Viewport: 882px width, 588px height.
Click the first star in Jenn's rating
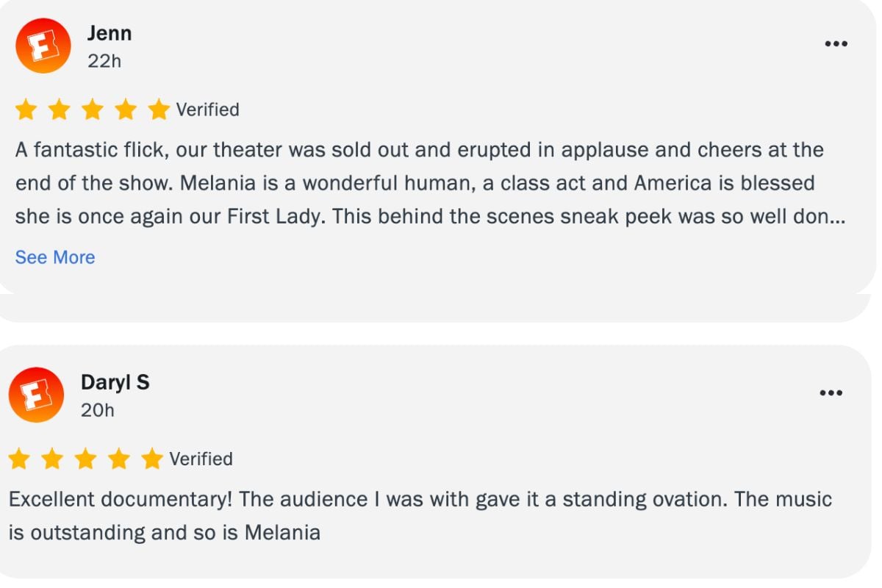26,110
